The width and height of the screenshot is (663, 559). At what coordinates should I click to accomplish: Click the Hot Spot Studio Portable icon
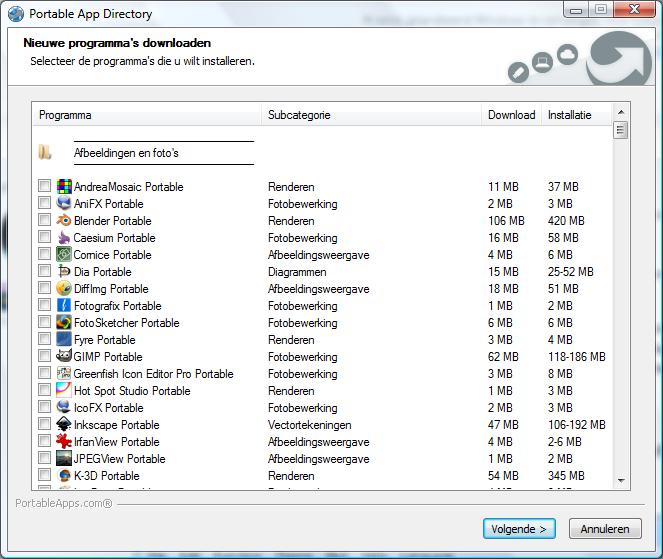pyautogui.click(x=64, y=390)
